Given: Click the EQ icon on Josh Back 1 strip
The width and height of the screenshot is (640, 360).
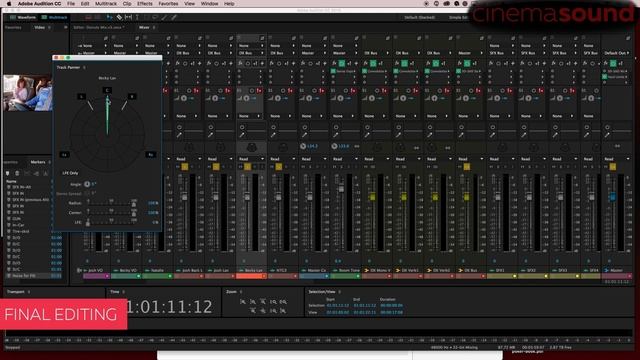Looking at the screenshot, I should (x=179, y=135).
